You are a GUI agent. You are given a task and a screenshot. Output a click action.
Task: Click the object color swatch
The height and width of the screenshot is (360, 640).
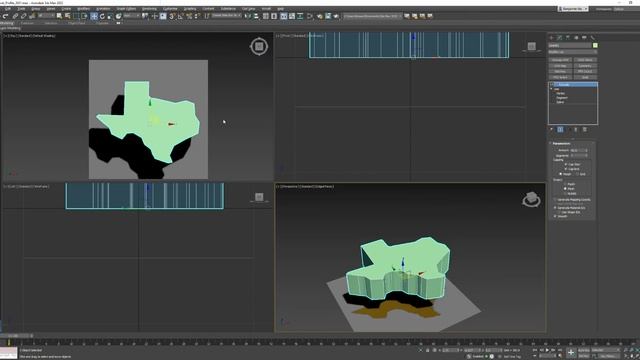[x=595, y=45]
